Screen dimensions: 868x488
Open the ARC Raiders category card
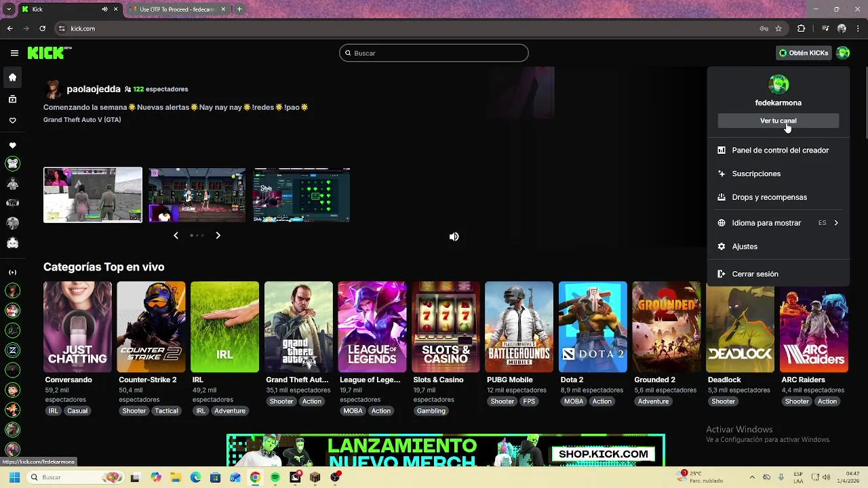pyautogui.click(x=814, y=327)
